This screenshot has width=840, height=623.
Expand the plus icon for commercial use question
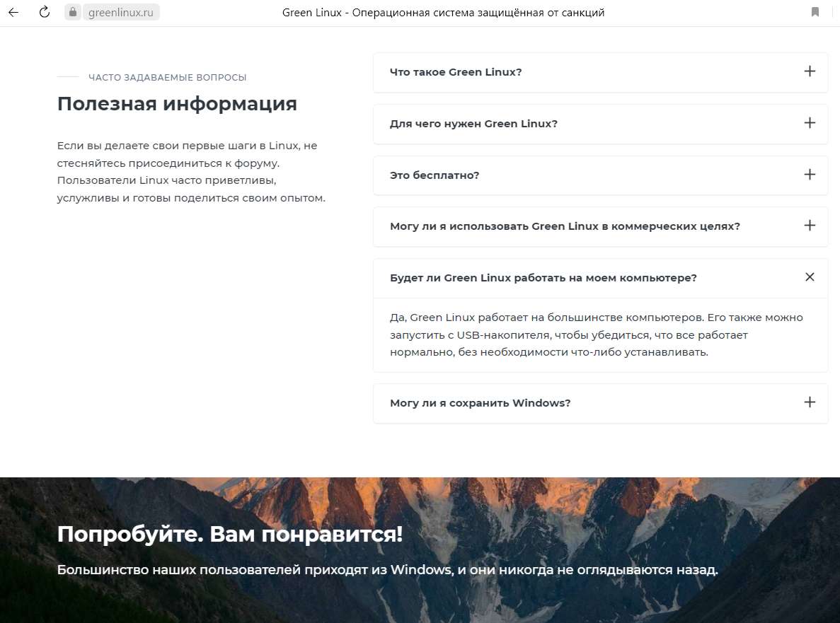[x=810, y=226]
